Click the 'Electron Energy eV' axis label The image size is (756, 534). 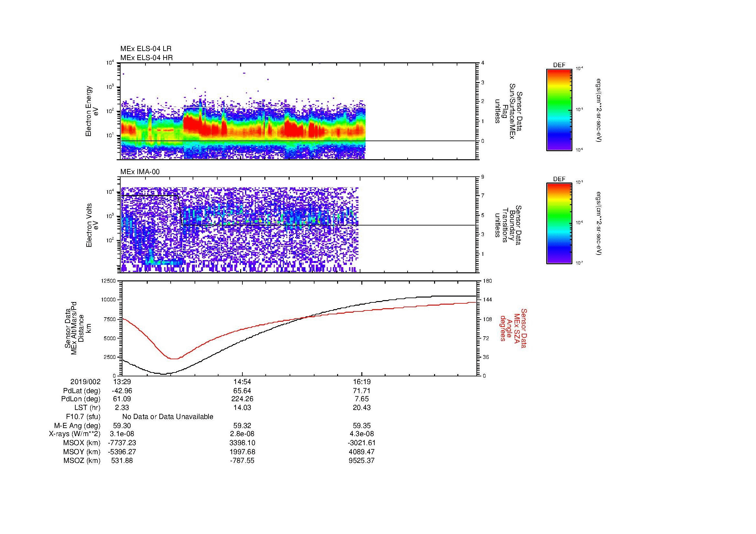tap(92, 111)
